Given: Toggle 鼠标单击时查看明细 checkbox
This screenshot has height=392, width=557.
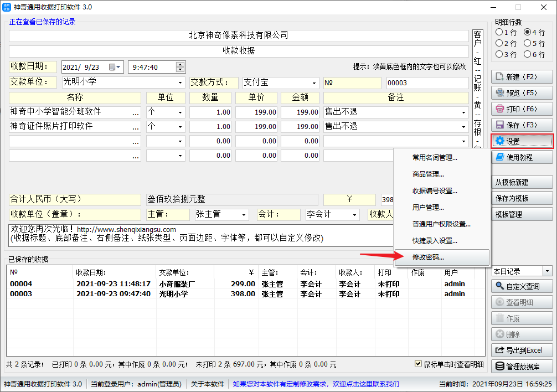Looking at the screenshot, I should tap(419, 364).
